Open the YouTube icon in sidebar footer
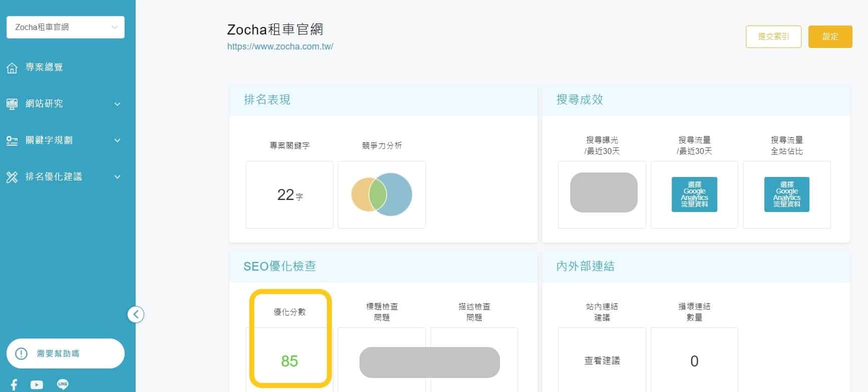Image resolution: width=868 pixels, height=392 pixels. [37, 384]
